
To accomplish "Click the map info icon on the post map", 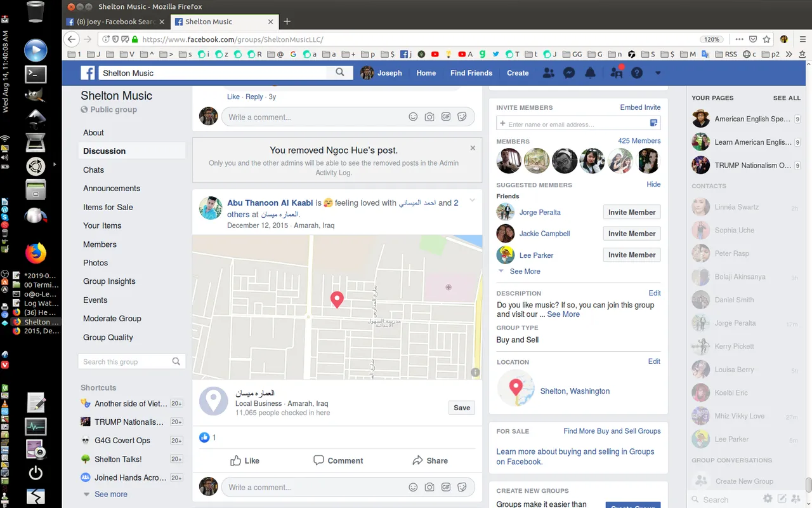I will tap(475, 373).
